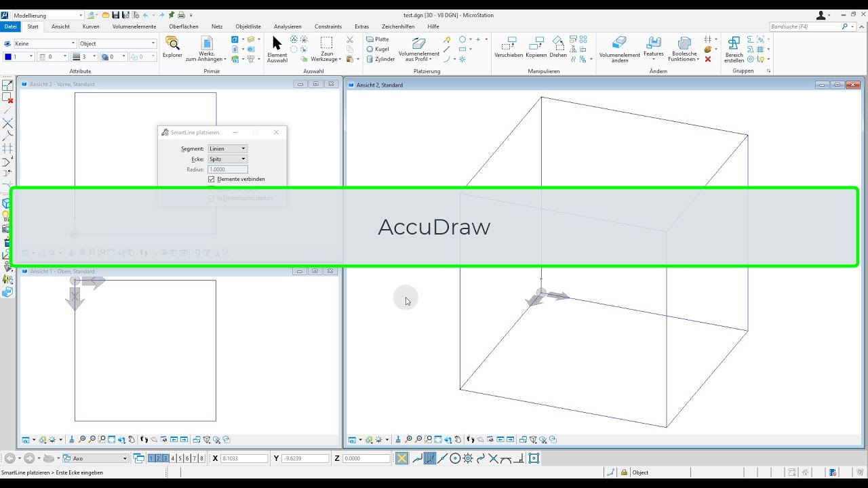Open the Modellierung workflow dropdown
The width and height of the screenshot is (868, 488).
click(47, 15)
